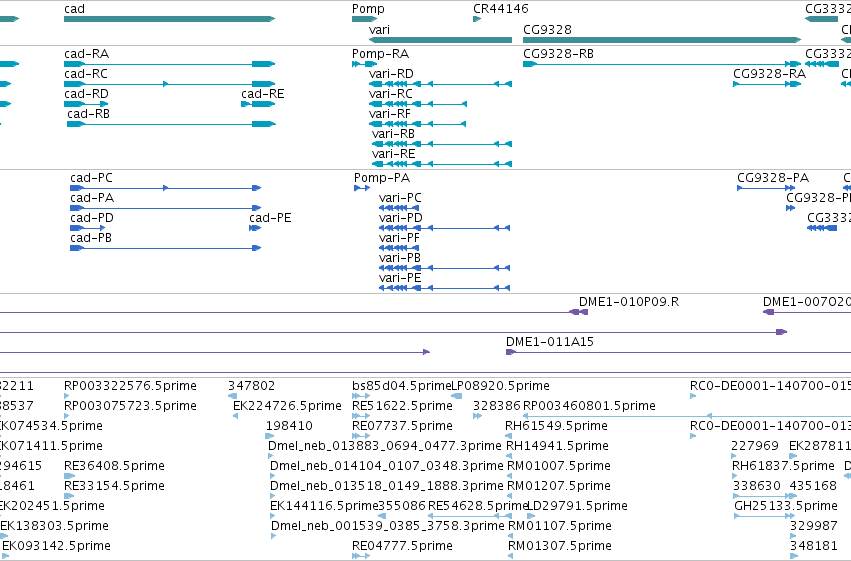Viewport: 851px width, 561px height.
Task: Select transcript CG9328-RB
Action: point(662,64)
